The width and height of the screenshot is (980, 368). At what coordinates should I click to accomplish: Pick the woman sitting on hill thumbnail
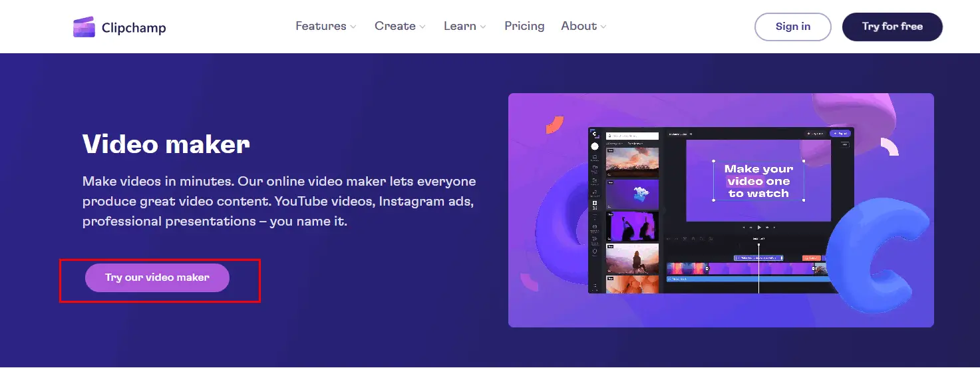click(x=632, y=258)
